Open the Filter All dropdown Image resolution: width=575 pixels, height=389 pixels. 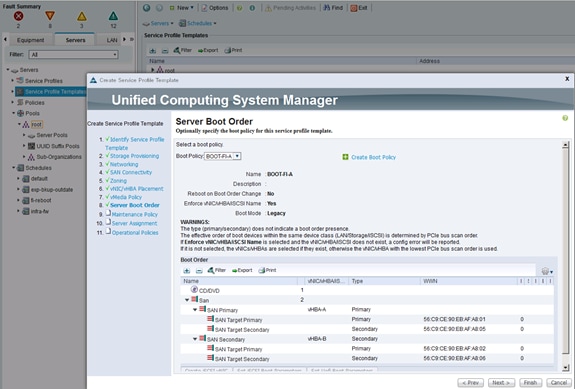coord(73,55)
